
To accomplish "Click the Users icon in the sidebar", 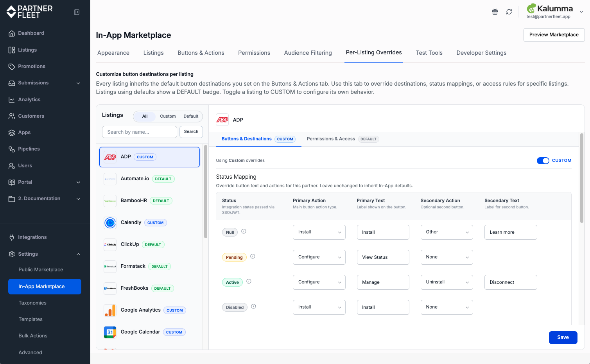I will (12, 166).
